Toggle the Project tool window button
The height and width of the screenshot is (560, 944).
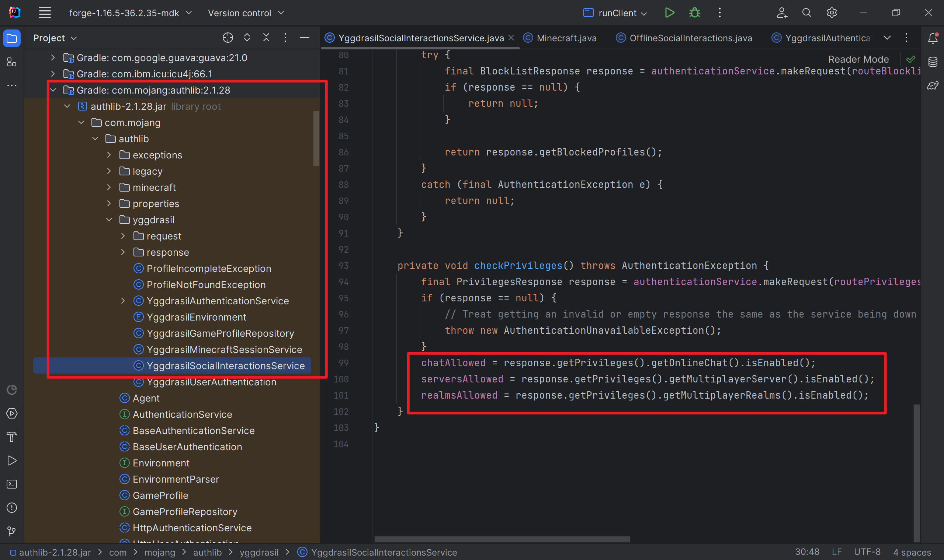12,38
